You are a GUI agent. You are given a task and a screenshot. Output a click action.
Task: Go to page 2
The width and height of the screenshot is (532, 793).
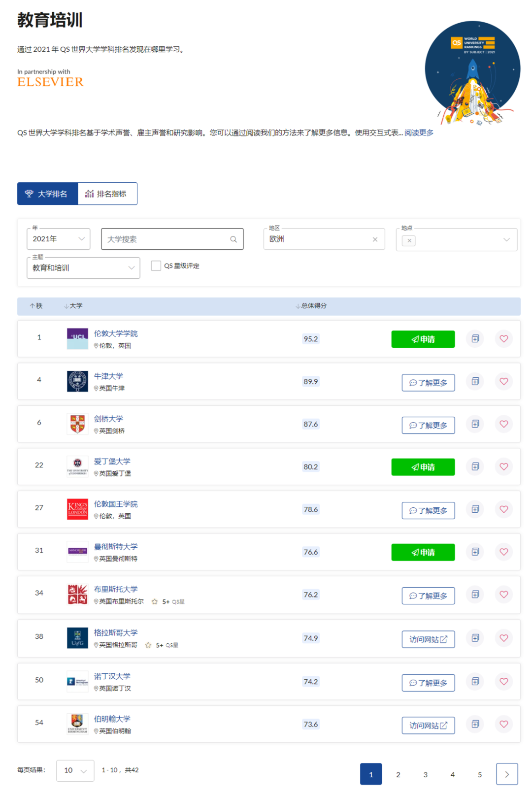(x=398, y=774)
